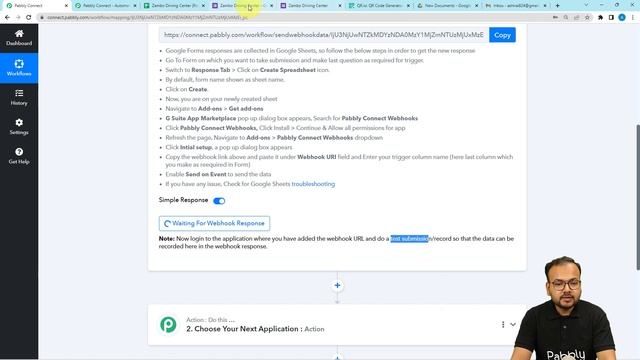Click the zoom magnifier icon in address bar
The height and width of the screenshot is (360, 640).
point(566,18)
